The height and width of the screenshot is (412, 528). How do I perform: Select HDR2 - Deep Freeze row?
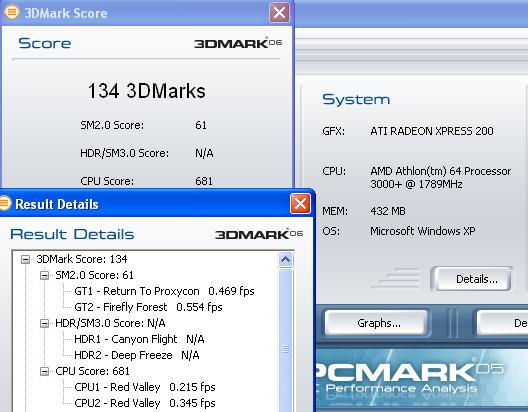pos(137,355)
